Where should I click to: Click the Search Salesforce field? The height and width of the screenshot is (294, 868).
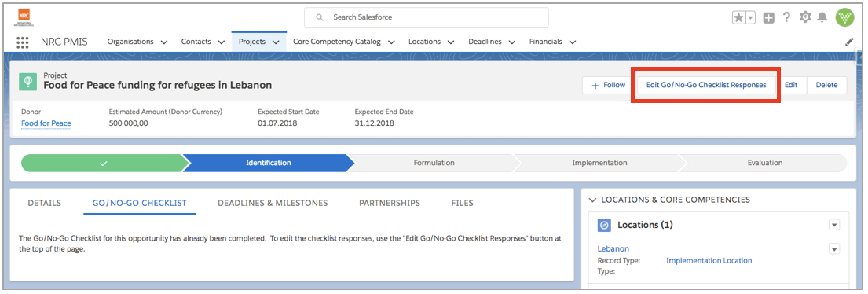click(x=427, y=17)
